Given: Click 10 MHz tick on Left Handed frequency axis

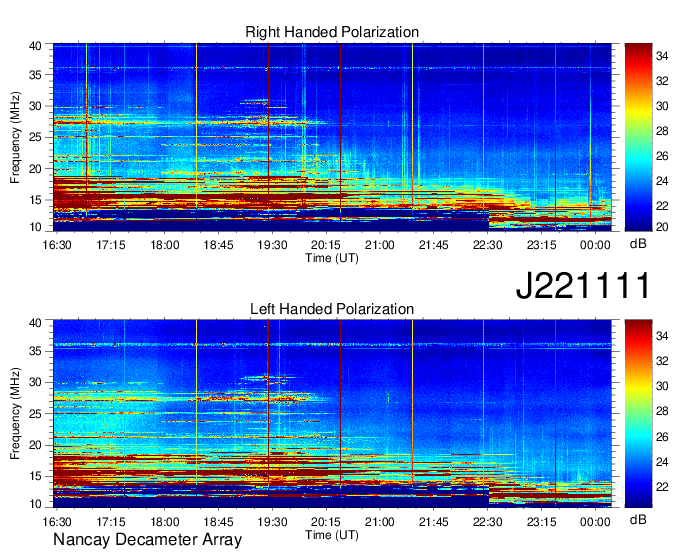Looking at the screenshot, I should (x=35, y=503).
